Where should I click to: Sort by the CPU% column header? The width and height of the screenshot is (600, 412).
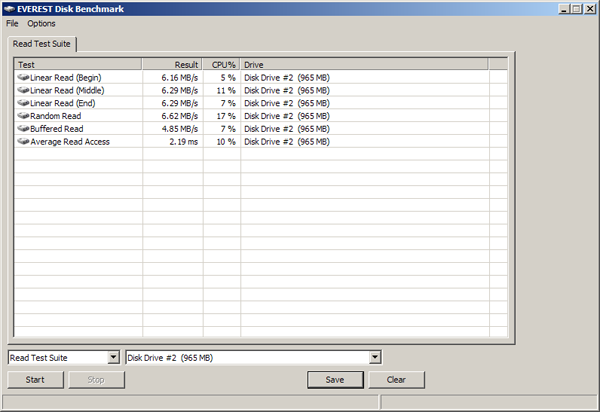(222, 65)
